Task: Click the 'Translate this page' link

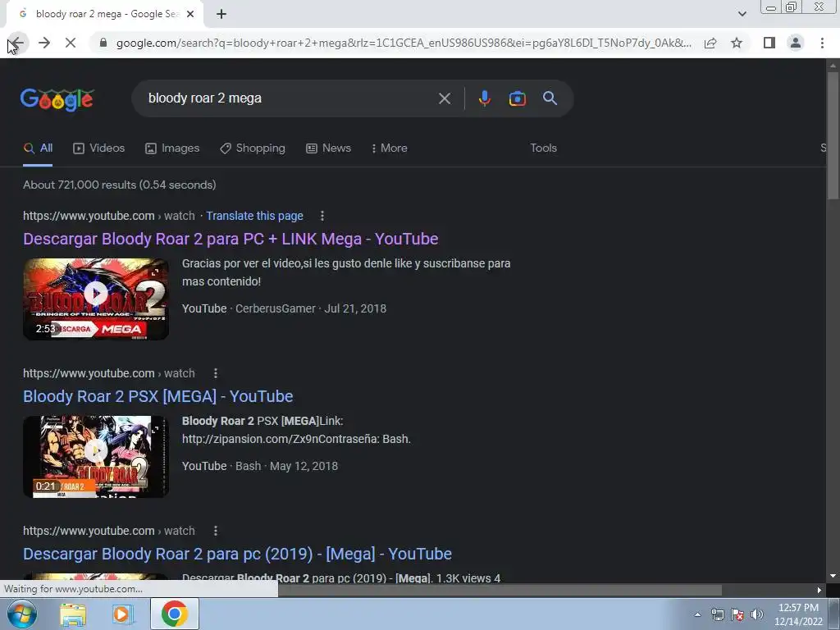Action: pyautogui.click(x=254, y=216)
